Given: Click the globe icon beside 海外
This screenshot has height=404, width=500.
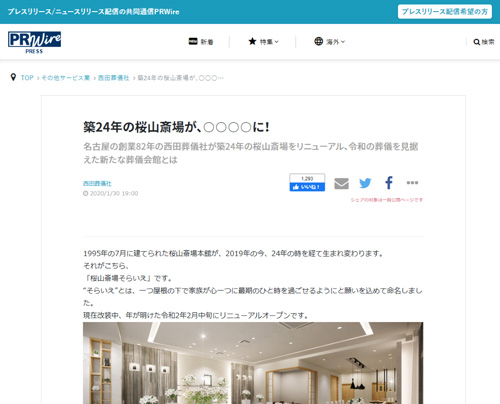Looking at the screenshot, I should click(x=319, y=41).
